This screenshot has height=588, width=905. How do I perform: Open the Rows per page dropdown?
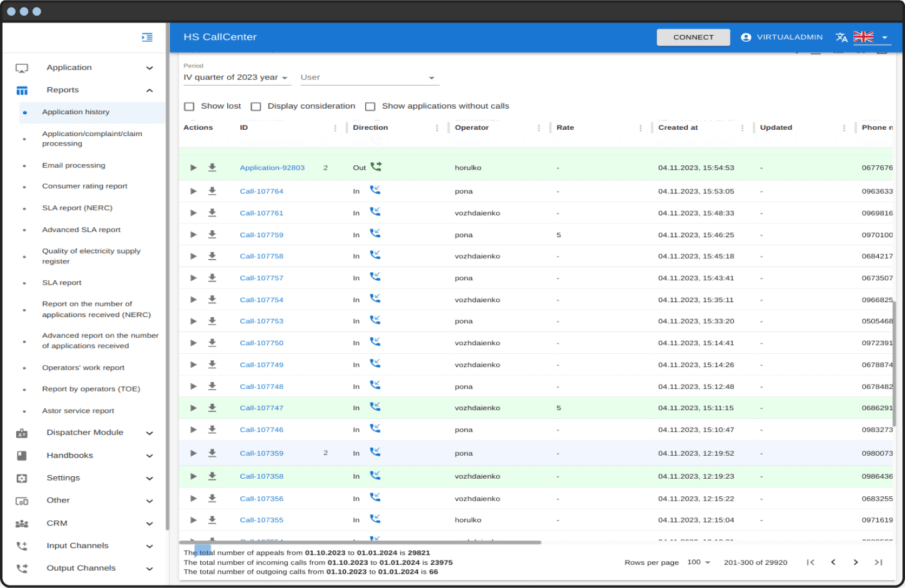[698, 562]
